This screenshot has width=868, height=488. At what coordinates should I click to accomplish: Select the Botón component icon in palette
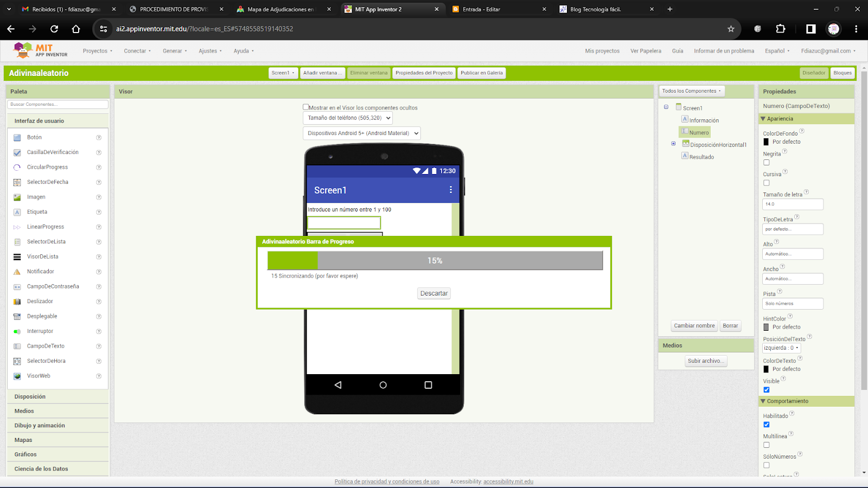[17, 138]
